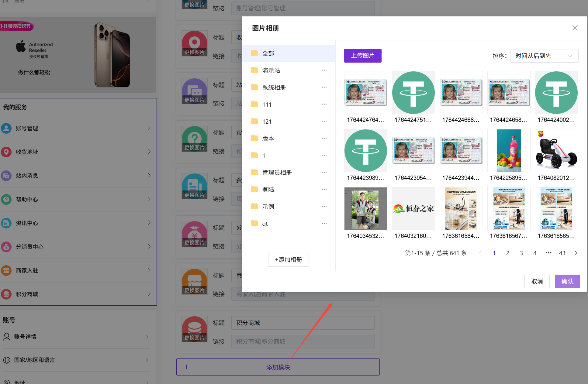Viewport: 588px width, 384px height.
Task: Expand 国家/地区和语言 chevron
Action: point(147,360)
